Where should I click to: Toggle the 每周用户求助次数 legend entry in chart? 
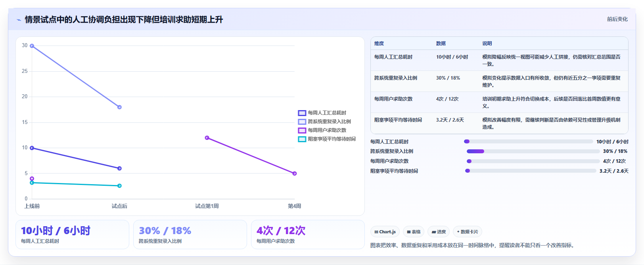click(322, 130)
